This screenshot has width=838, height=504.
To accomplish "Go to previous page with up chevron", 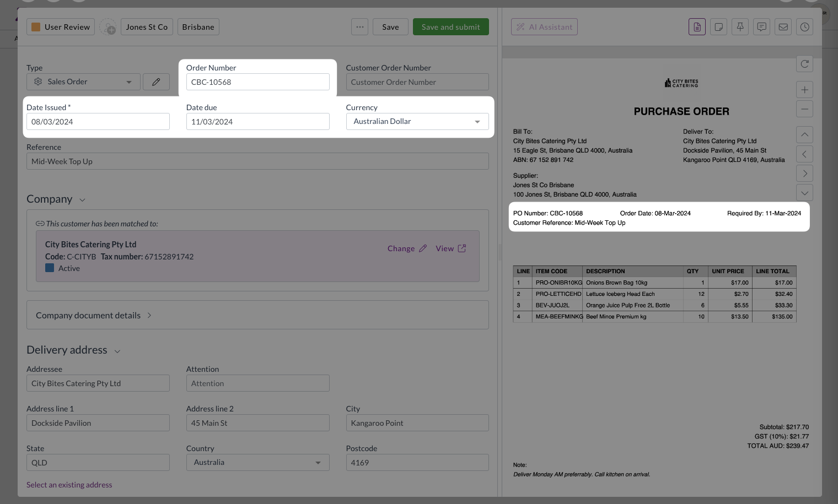I will 804,134.
